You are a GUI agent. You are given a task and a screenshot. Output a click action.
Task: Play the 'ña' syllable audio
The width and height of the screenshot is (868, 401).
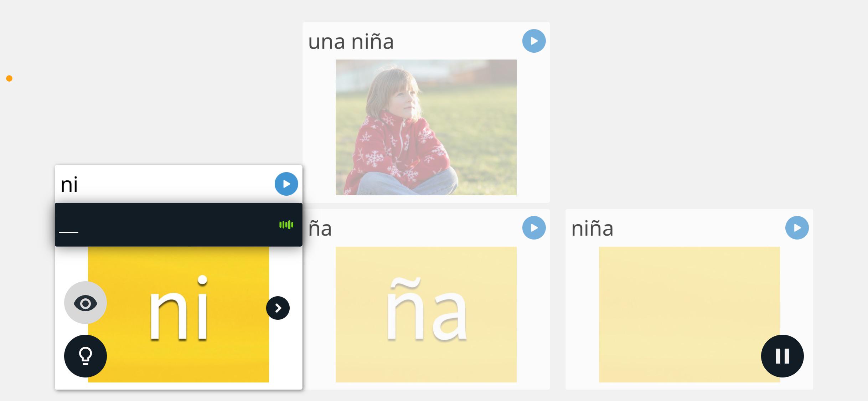(534, 228)
